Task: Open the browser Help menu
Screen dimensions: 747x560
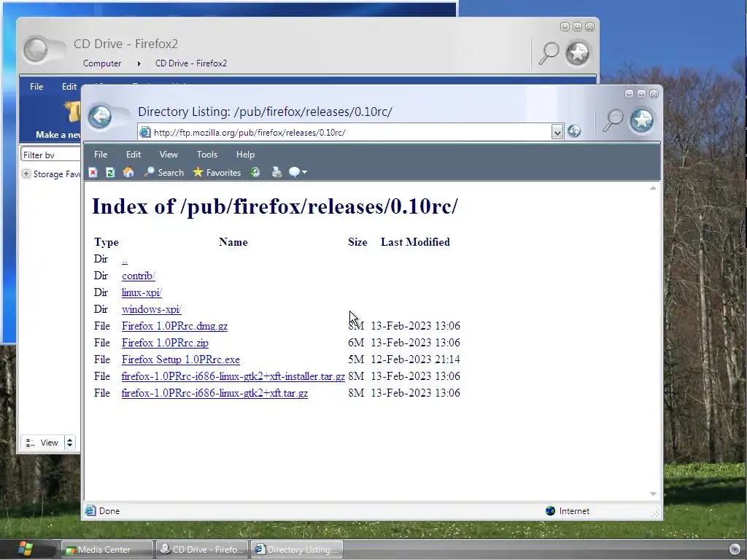Action: click(x=245, y=155)
